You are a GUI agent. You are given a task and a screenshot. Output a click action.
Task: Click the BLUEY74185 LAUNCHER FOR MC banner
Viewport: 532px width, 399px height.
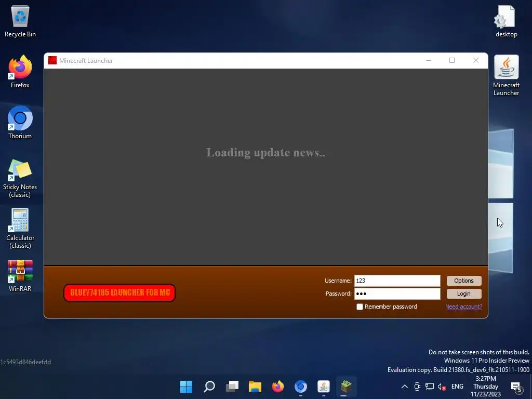119,292
